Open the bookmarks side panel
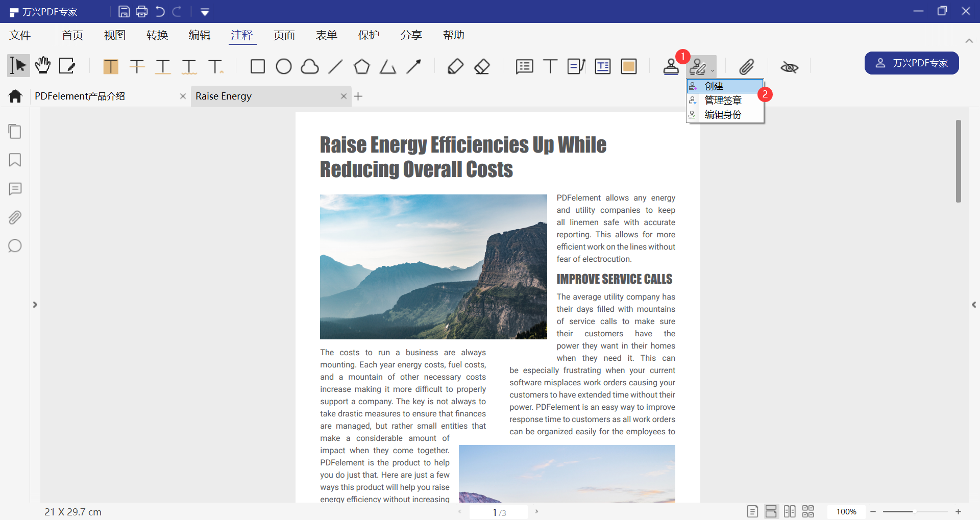Viewport: 980px width, 520px height. [x=15, y=160]
